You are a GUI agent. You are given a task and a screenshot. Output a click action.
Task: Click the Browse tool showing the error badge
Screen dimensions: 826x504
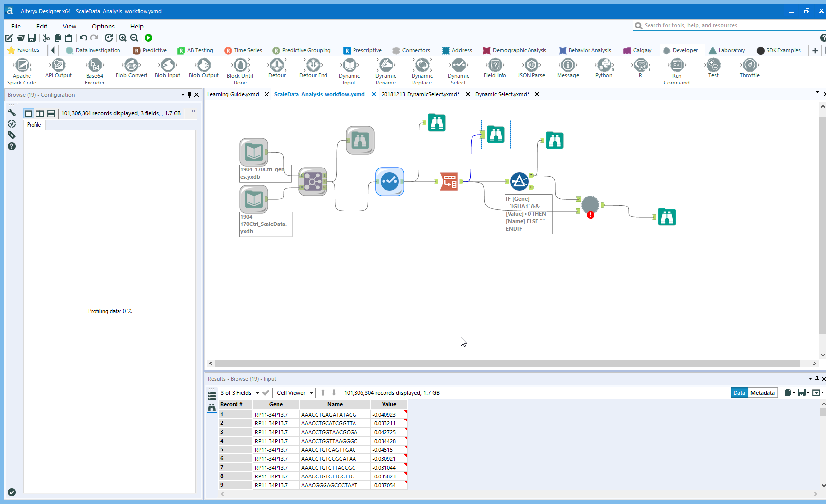[590, 205]
